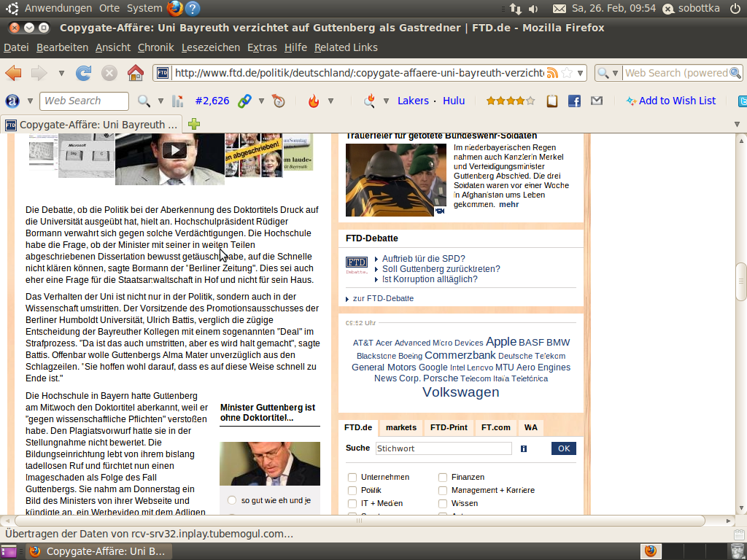This screenshot has height=560, width=747.
Task: Open help via the panel question mark icon
Action: 193,8
